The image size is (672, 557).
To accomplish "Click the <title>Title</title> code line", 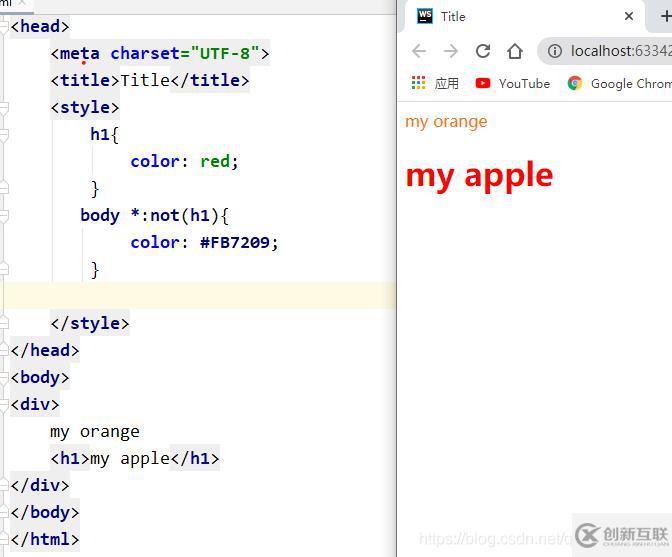I will 150,81.
